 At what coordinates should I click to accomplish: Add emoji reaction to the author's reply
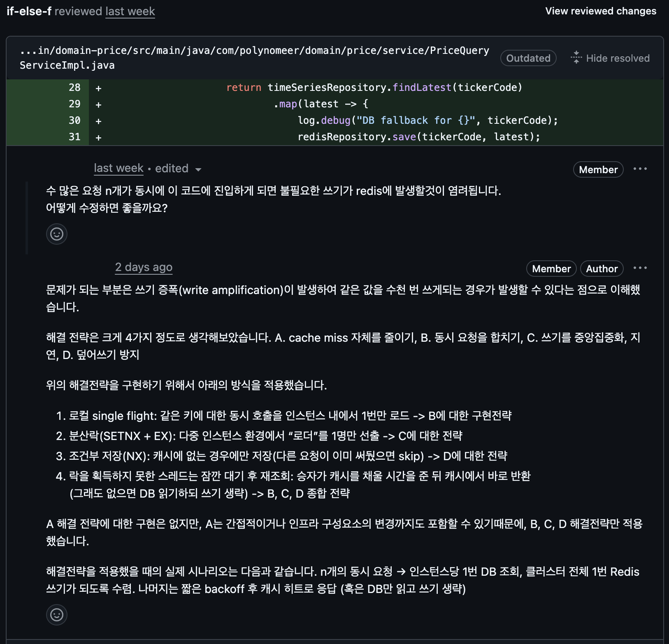(x=57, y=615)
